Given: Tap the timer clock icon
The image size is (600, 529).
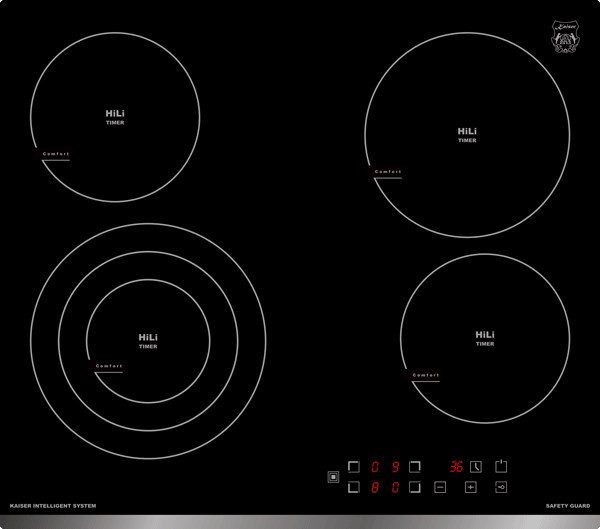Looking at the screenshot, I should [x=476, y=466].
